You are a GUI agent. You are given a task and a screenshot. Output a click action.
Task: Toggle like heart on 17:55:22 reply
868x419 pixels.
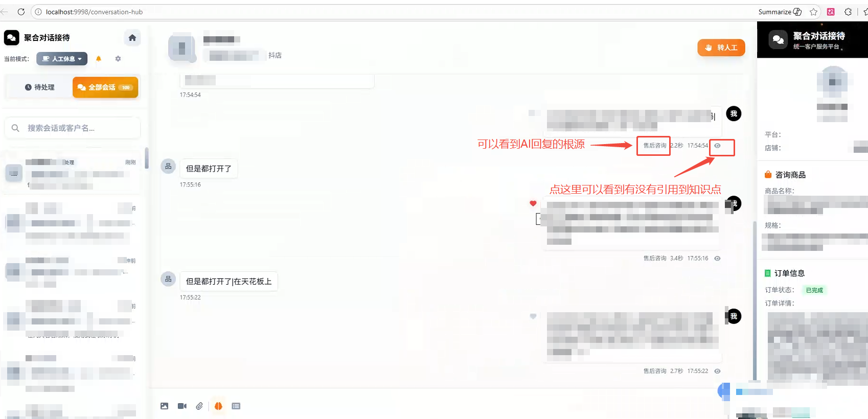pos(533,316)
